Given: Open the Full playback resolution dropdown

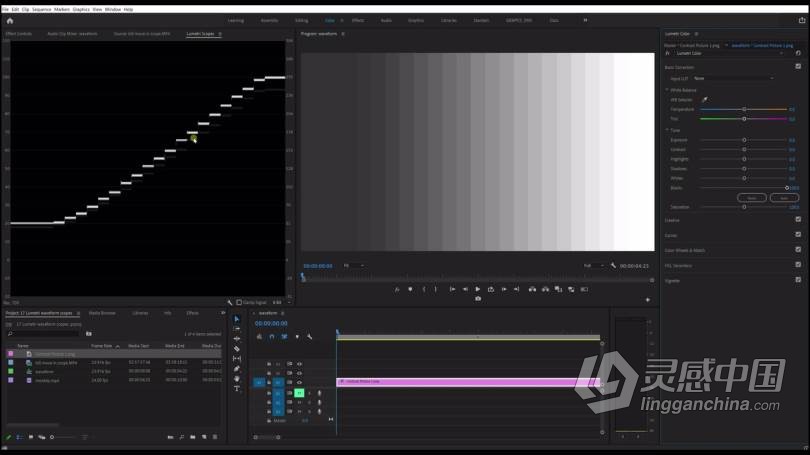Looking at the screenshot, I should click(x=593, y=265).
